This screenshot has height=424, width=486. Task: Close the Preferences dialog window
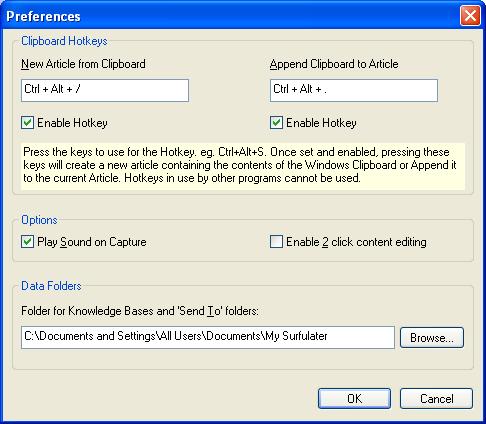tap(470, 15)
